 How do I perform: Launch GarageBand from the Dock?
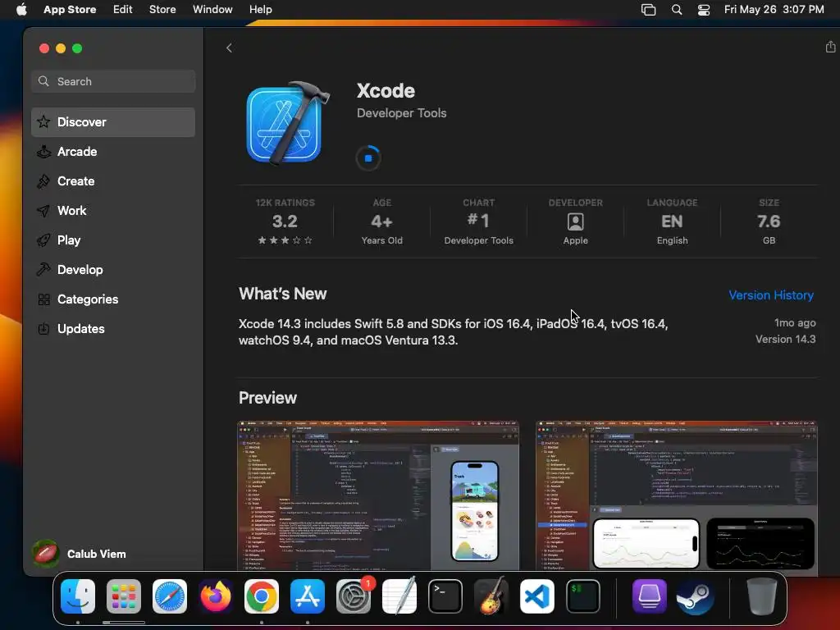491,596
